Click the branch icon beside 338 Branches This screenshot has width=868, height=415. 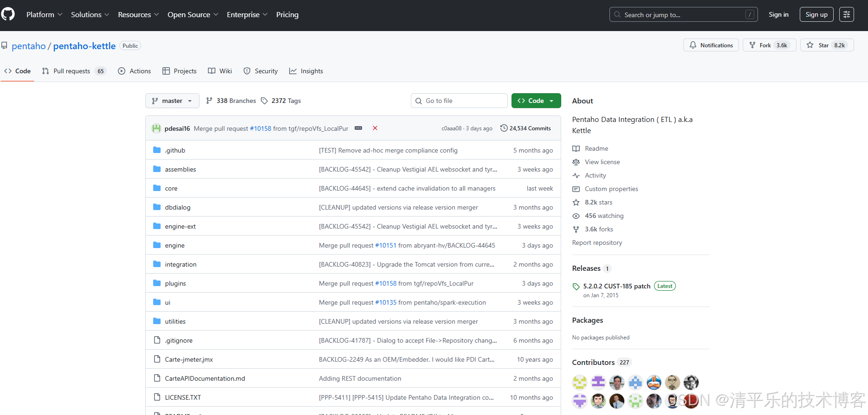pos(209,101)
